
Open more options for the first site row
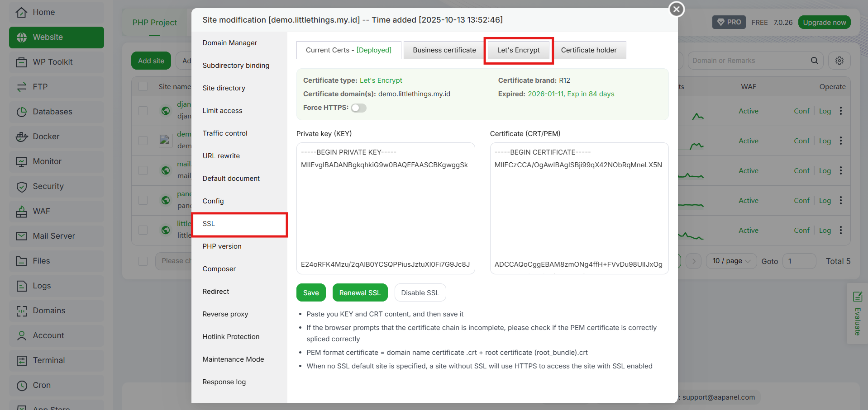click(x=841, y=111)
